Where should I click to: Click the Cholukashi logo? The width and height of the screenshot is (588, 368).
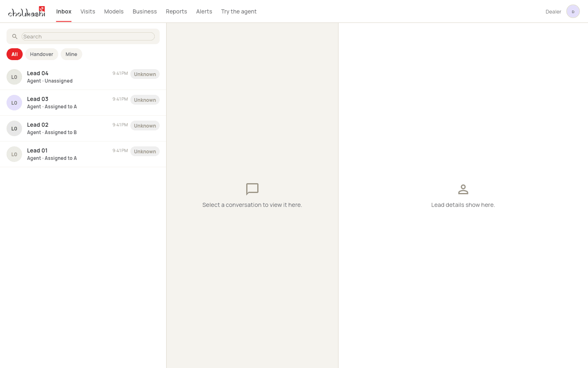27,11
